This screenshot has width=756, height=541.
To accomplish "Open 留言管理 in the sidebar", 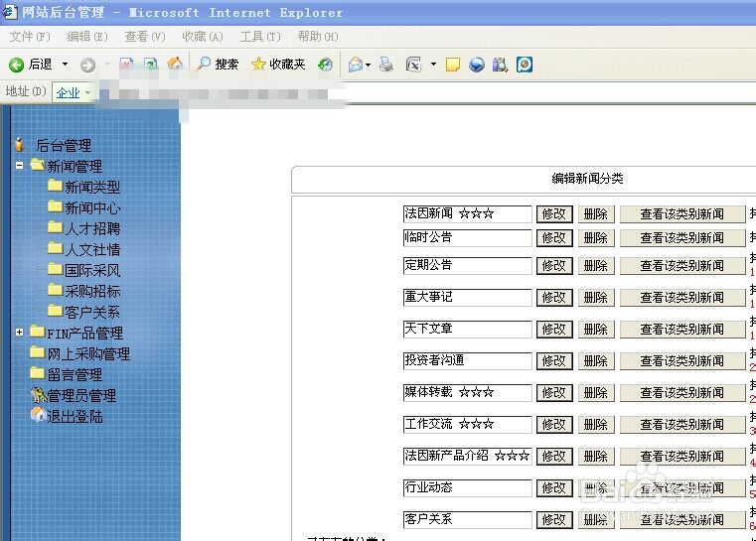I will coord(75,375).
